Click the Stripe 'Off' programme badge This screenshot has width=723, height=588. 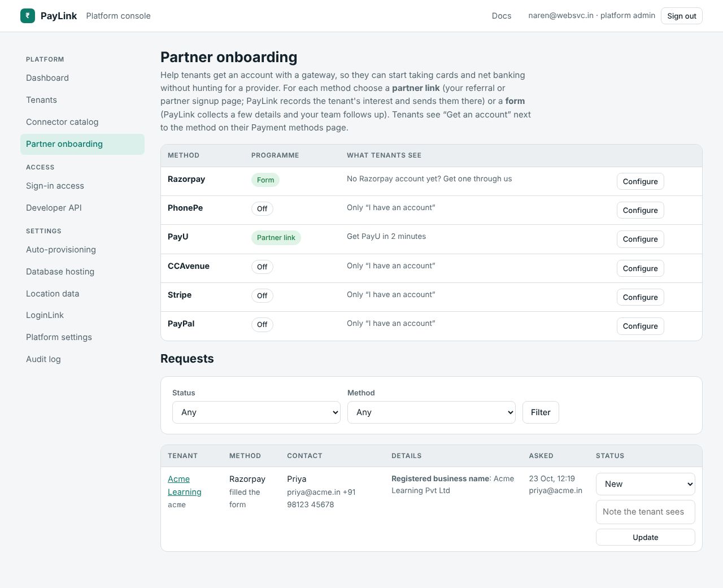(262, 295)
